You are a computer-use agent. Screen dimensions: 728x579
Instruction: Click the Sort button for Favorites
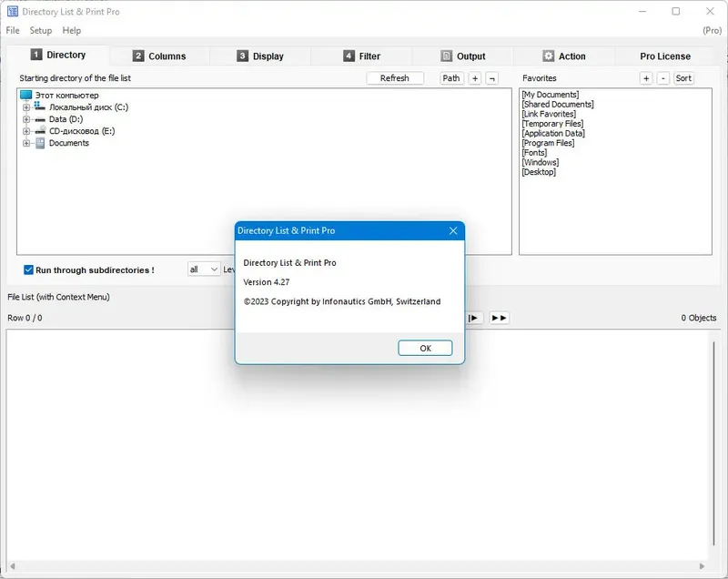click(x=683, y=78)
